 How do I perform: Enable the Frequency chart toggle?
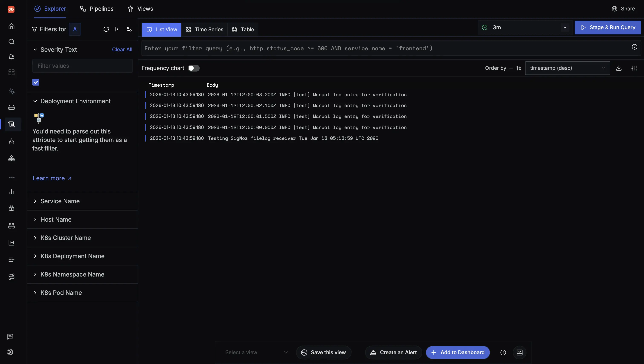click(x=194, y=68)
